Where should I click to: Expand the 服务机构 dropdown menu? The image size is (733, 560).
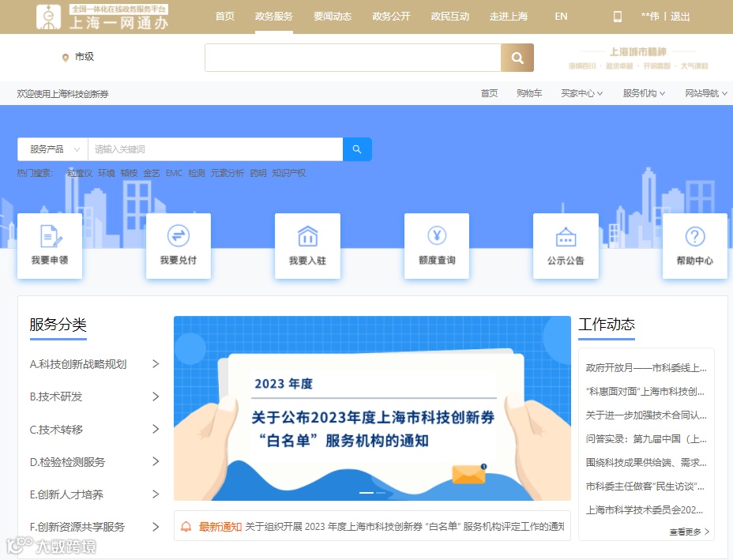(x=644, y=93)
